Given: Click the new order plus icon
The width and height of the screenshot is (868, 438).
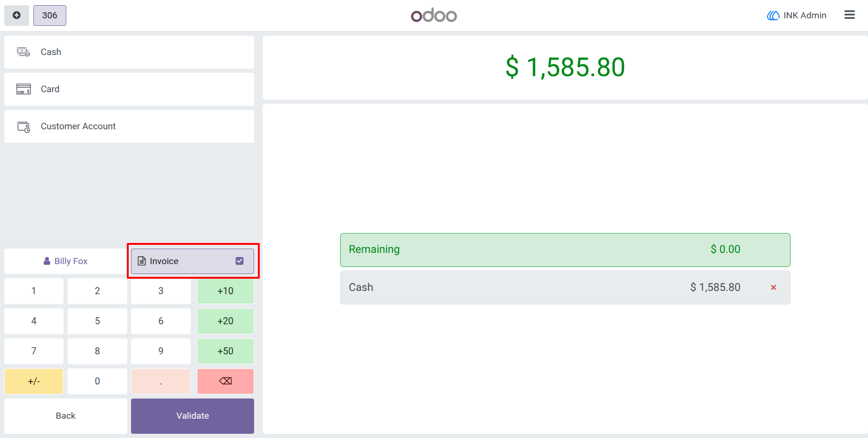Looking at the screenshot, I should pos(16,16).
